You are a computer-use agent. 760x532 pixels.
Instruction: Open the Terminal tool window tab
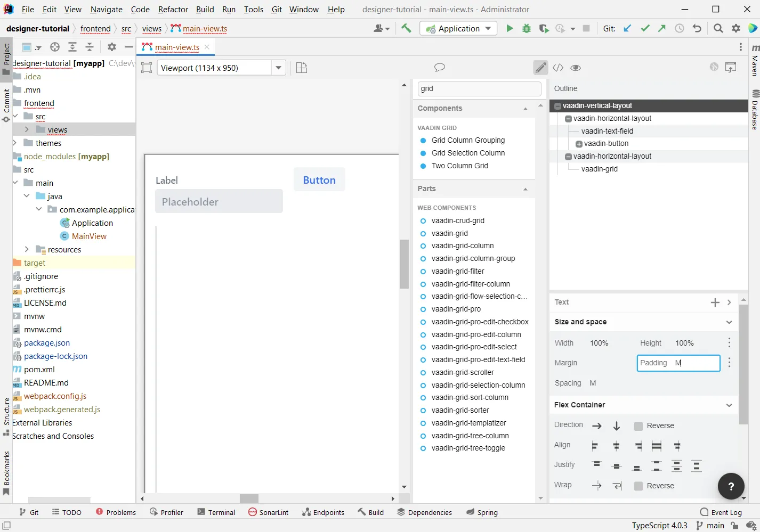216,512
